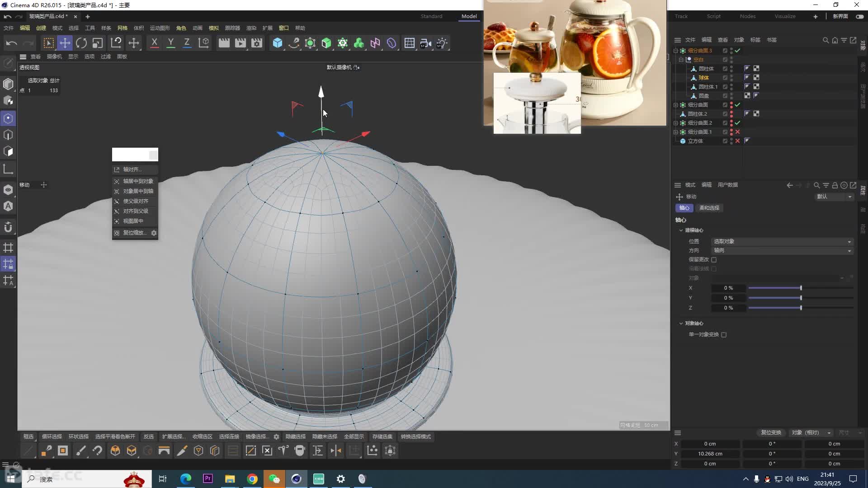Viewport: 868px width, 488px height.
Task: Open the 方向 轴向 dropdown
Action: [782, 251]
